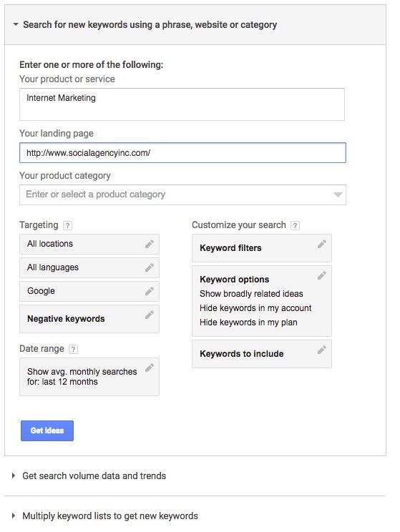The height and width of the screenshot is (532, 400).
Task: Click Date range help question mark
Action: [73, 349]
